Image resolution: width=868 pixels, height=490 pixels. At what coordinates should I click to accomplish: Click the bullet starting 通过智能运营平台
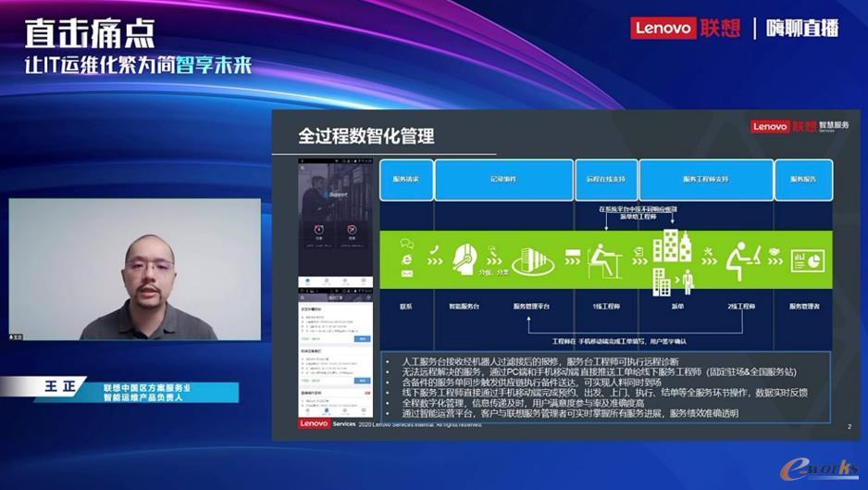[570, 413]
